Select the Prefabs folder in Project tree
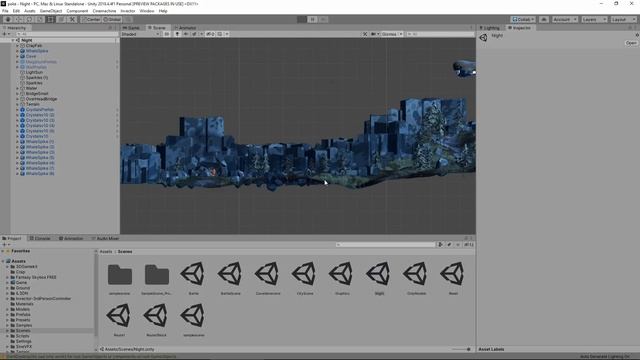This screenshot has width=640, height=360. tap(23, 315)
